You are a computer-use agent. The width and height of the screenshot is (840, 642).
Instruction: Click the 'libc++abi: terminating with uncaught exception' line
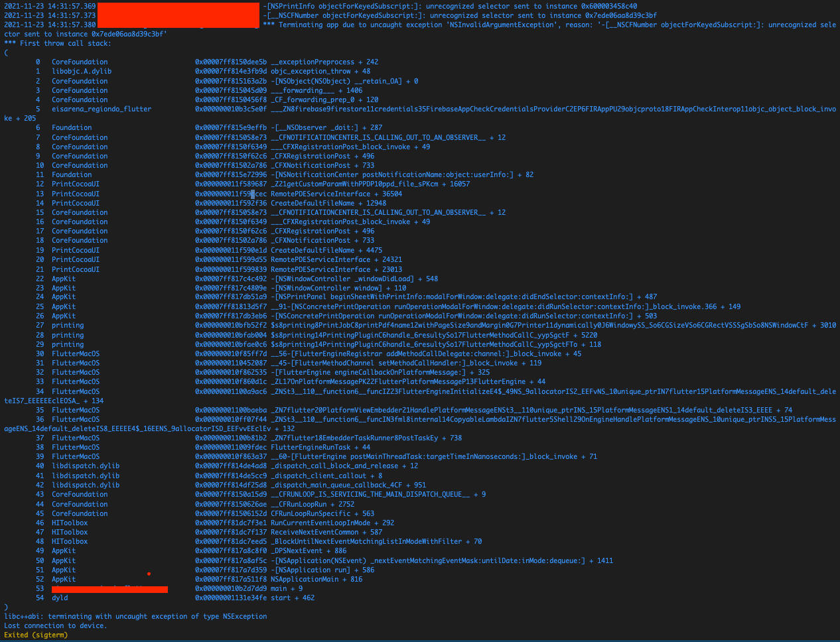click(x=135, y=616)
